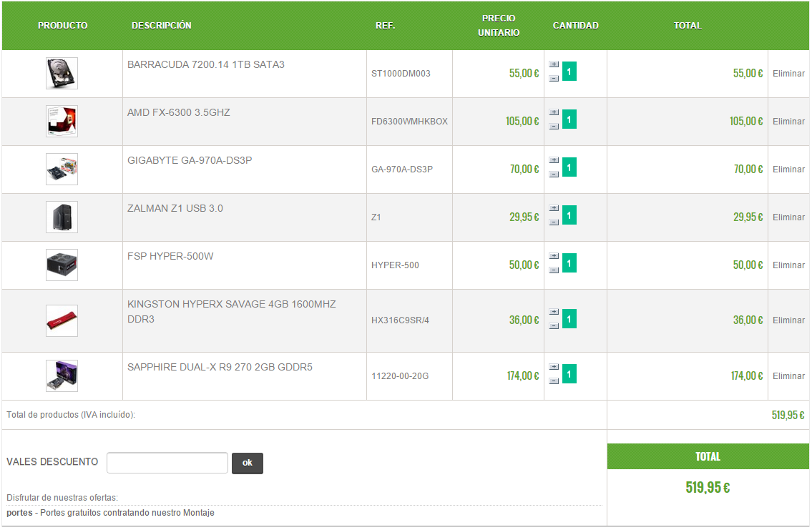The image size is (812, 530).
Task: Open SAPPHIRE DUAL-X R9 270 2GB description
Action: click(220, 367)
